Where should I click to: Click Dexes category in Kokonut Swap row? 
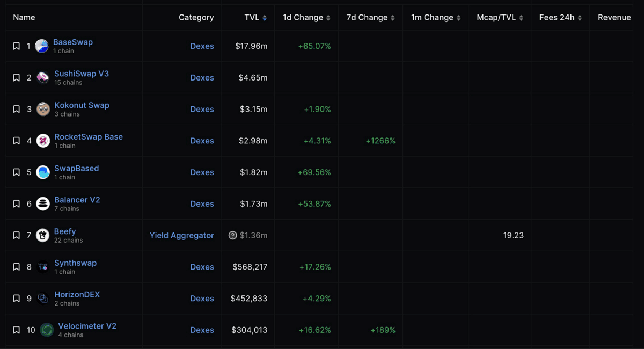(202, 110)
